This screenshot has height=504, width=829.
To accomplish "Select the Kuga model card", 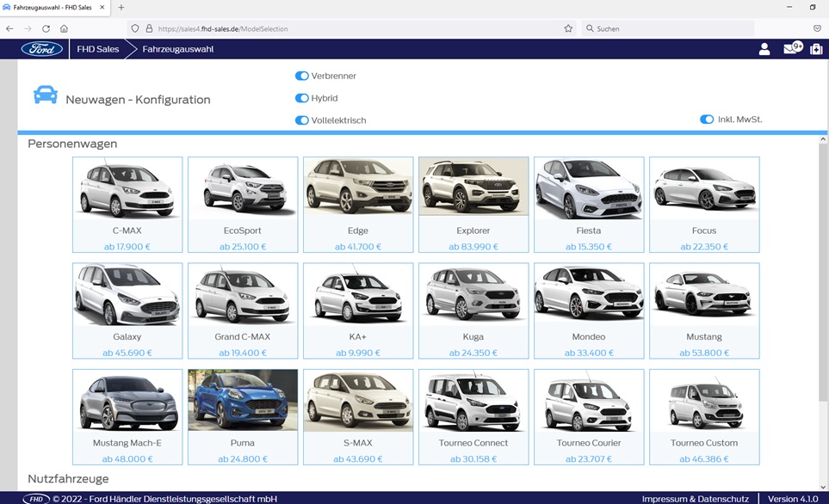I will 473,310.
